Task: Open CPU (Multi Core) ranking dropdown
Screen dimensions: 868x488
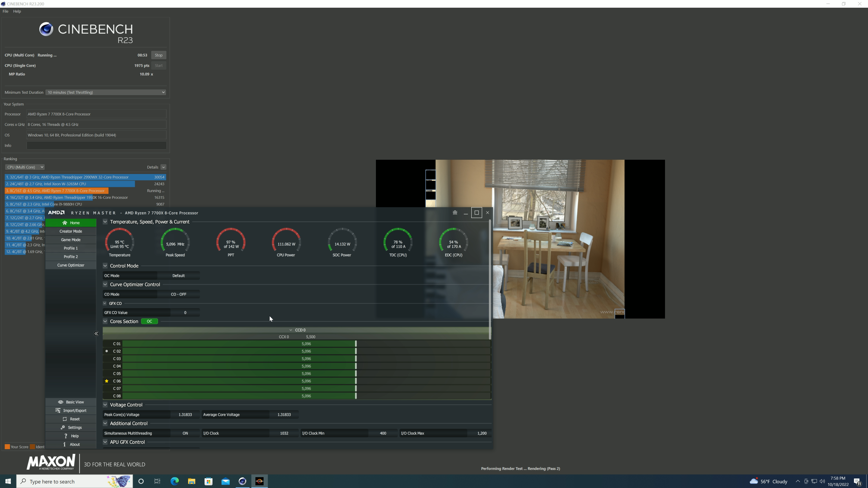Action: pos(25,167)
